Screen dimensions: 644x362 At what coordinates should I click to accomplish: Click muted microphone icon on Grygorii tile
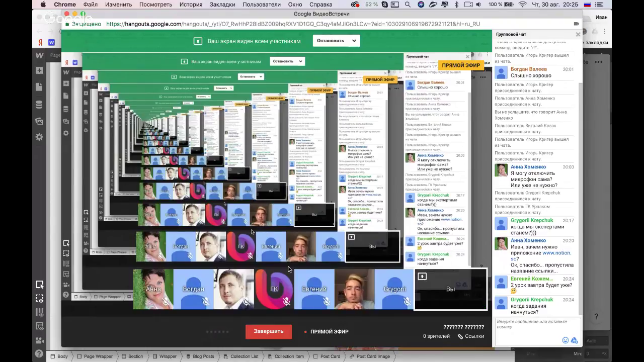tap(407, 301)
